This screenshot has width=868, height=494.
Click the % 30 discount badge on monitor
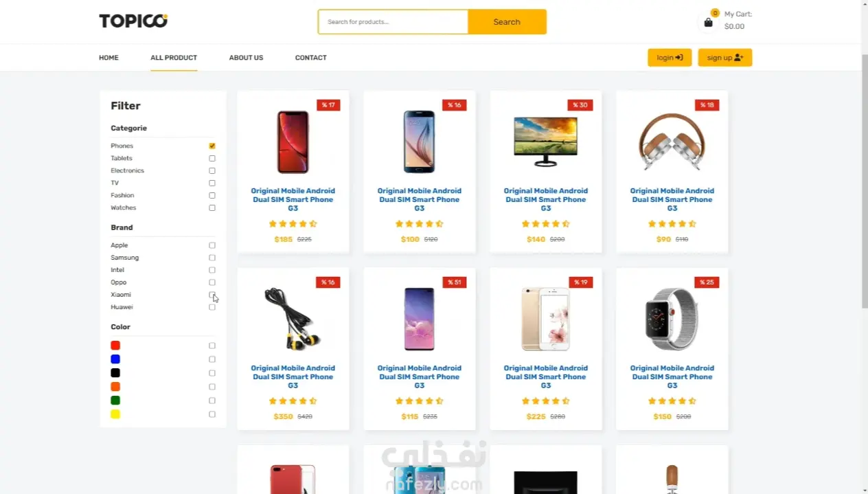(580, 105)
